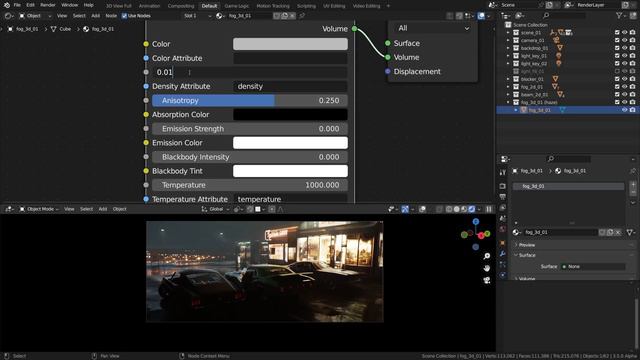Open the Render properties tab icon

[503, 186]
